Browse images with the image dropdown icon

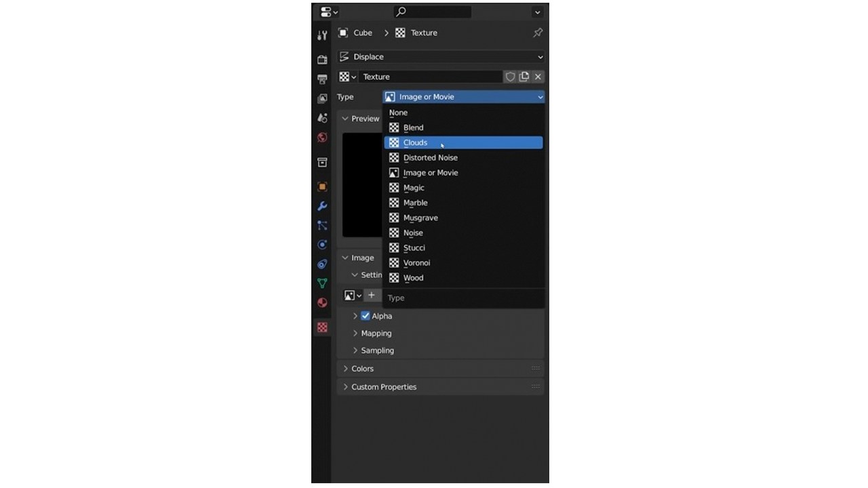[x=353, y=296]
